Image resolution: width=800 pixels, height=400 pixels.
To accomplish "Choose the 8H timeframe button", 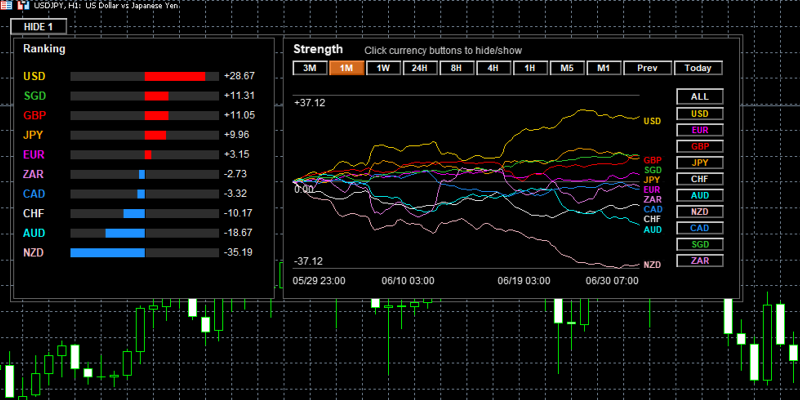I will (x=457, y=68).
